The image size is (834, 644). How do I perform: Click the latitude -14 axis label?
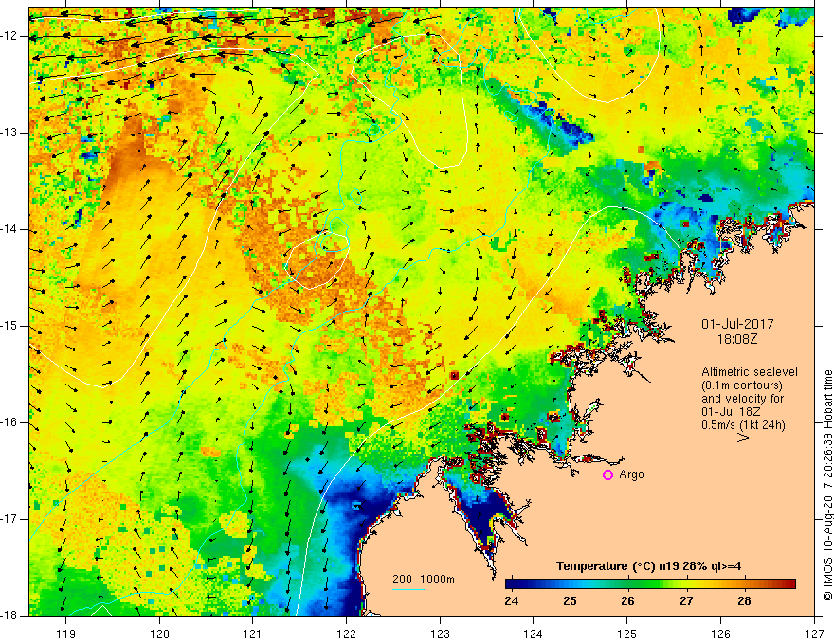pyautogui.click(x=11, y=229)
